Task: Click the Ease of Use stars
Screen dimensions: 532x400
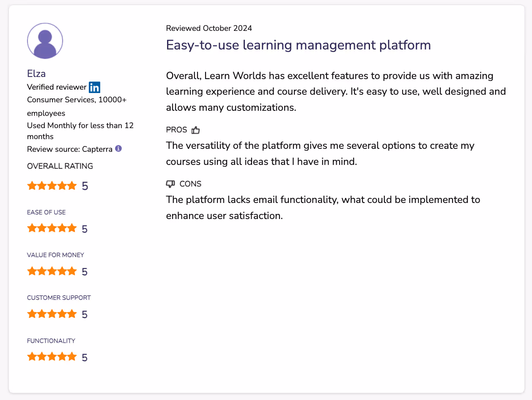Action: pos(52,228)
